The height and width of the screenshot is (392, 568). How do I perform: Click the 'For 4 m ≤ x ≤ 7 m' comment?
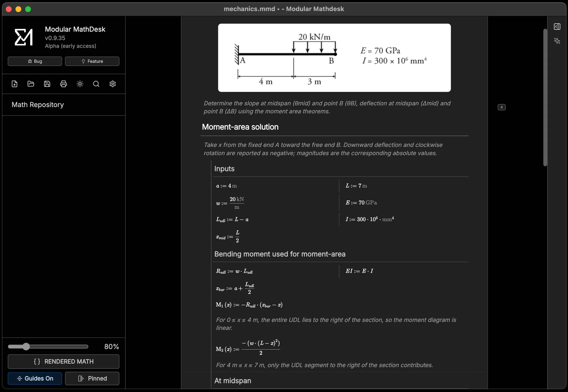(x=324, y=365)
